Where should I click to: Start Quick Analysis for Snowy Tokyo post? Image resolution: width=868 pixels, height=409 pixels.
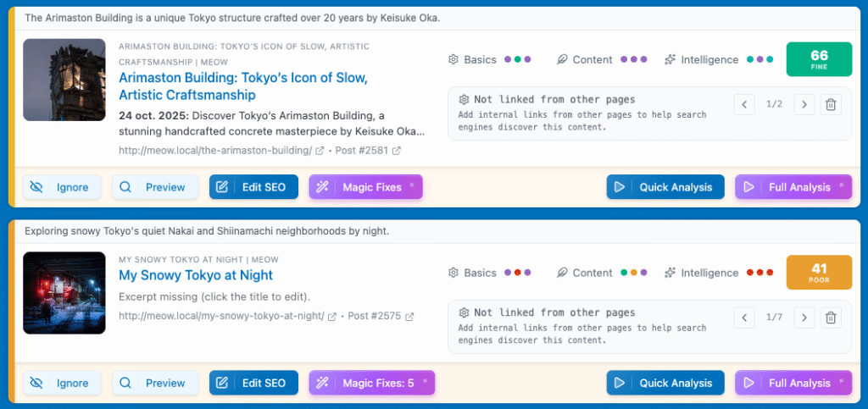[665, 383]
